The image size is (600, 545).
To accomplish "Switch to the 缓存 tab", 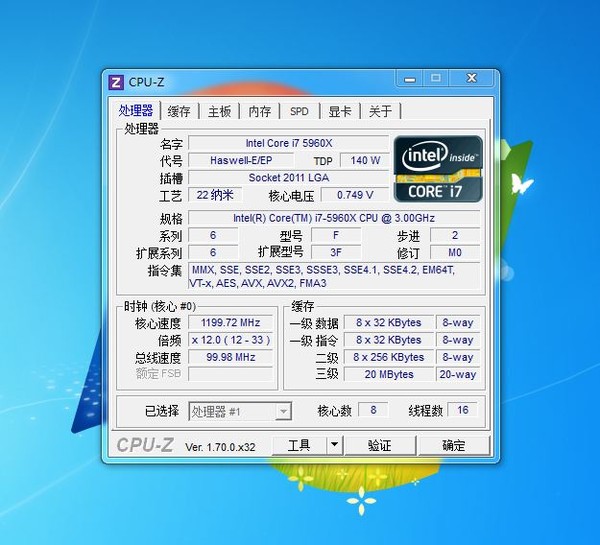I will [179, 111].
